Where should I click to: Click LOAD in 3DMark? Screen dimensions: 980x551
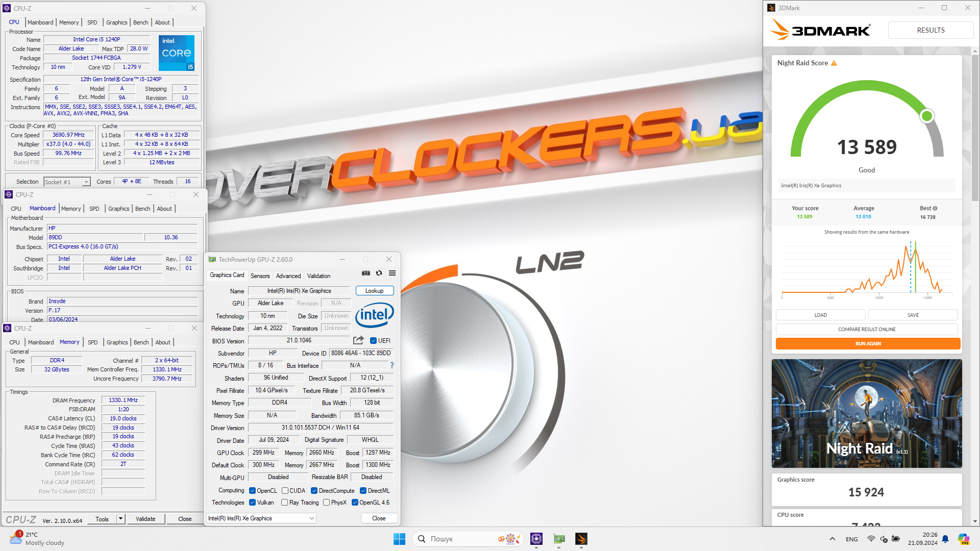click(820, 315)
